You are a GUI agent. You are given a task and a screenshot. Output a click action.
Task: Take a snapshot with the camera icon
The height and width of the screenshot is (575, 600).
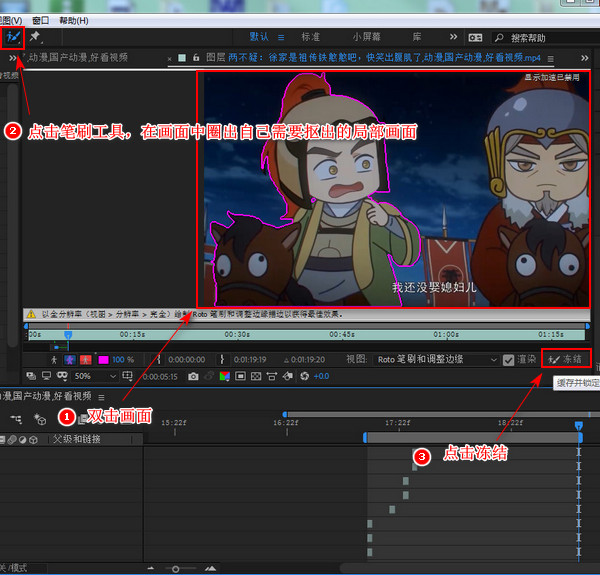pos(193,376)
